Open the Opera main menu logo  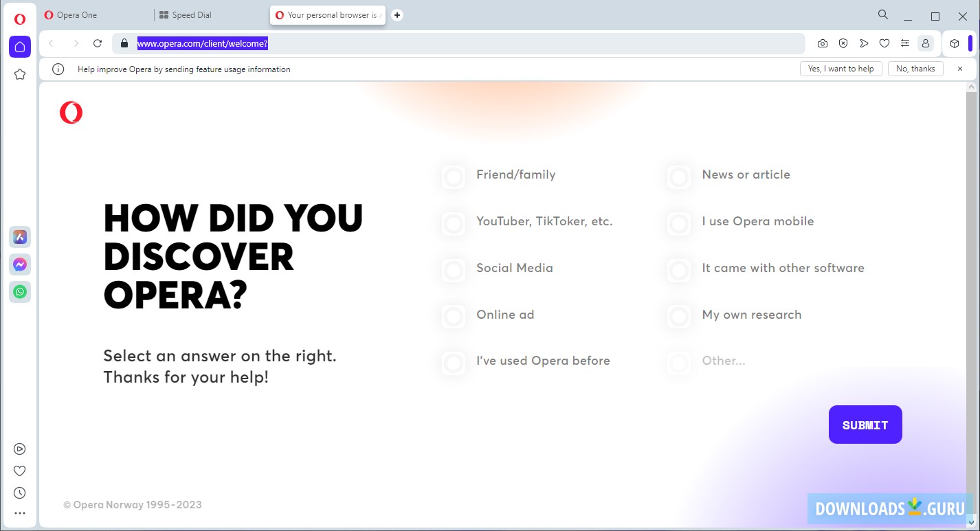[20, 19]
